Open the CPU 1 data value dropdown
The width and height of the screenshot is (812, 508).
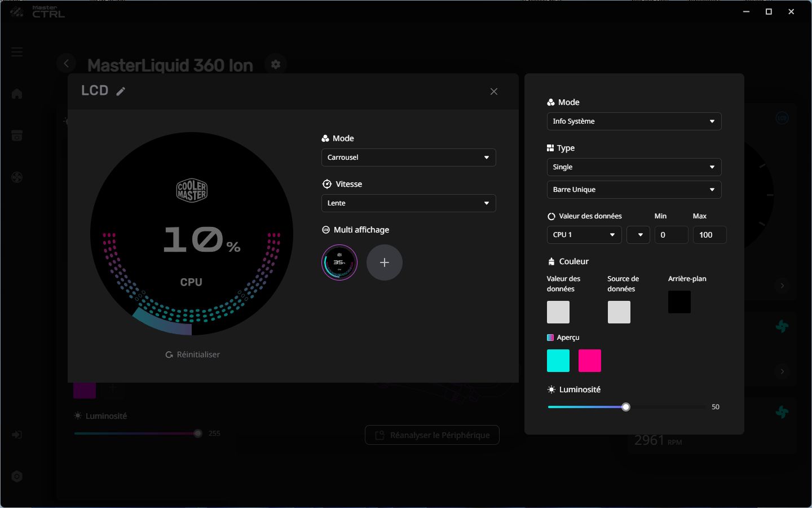[584, 235]
